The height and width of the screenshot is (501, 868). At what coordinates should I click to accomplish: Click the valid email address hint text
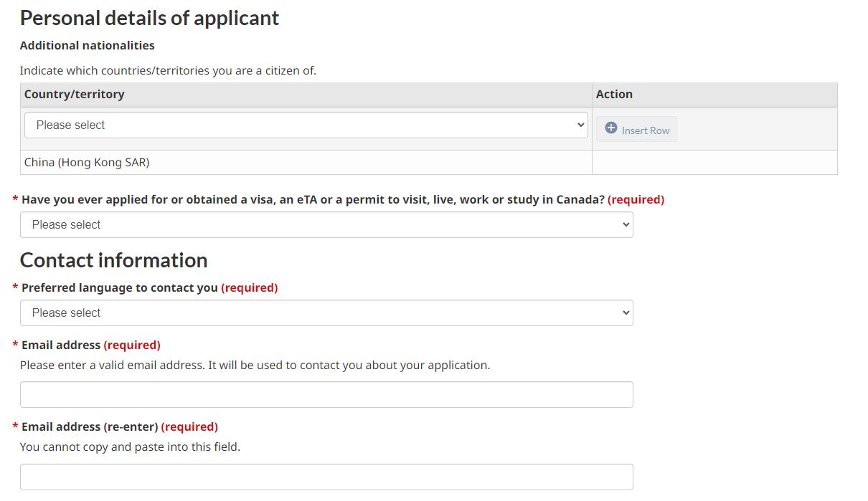(x=255, y=365)
